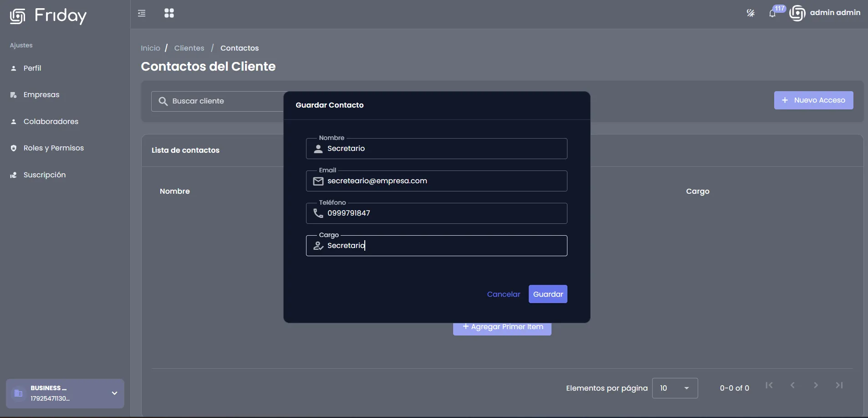Click the Cargo input field
The height and width of the screenshot is (418, 868).
(x=436, y=246)
